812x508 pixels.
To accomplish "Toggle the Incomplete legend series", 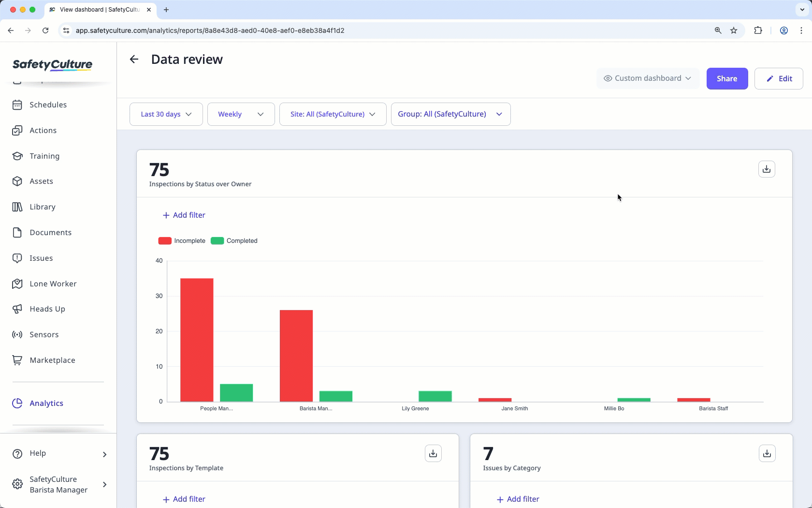I will 182,241.
